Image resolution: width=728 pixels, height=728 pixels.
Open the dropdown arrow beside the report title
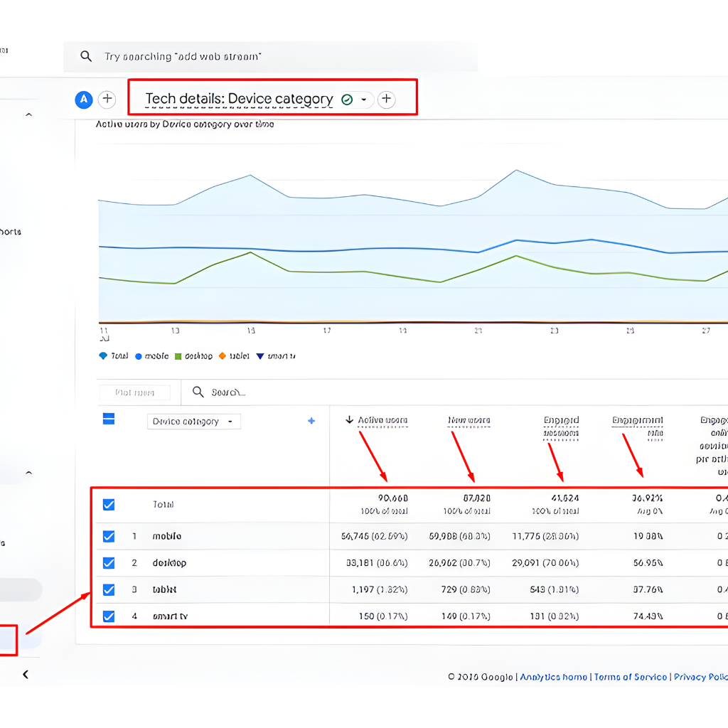click(364, 99)
